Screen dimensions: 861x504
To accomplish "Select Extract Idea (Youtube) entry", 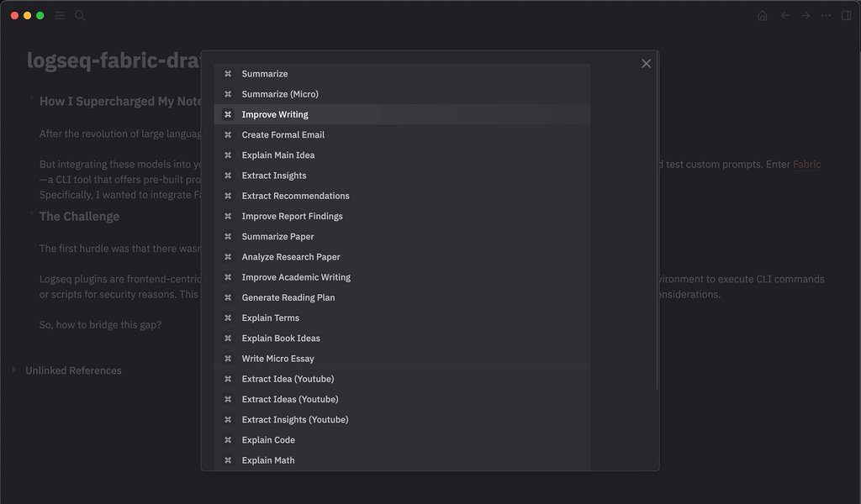I will (402, 378).
